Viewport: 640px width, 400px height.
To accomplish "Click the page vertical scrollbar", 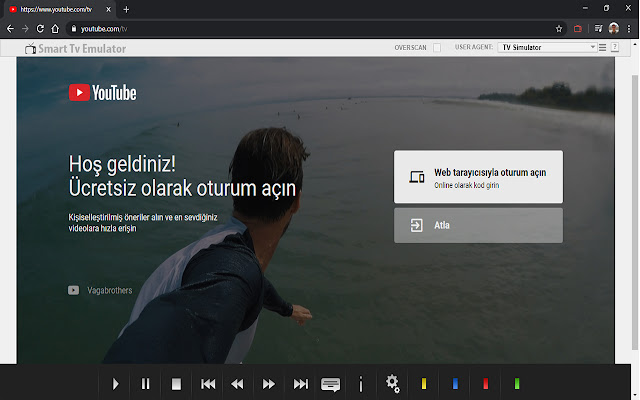I will [635, 212].
